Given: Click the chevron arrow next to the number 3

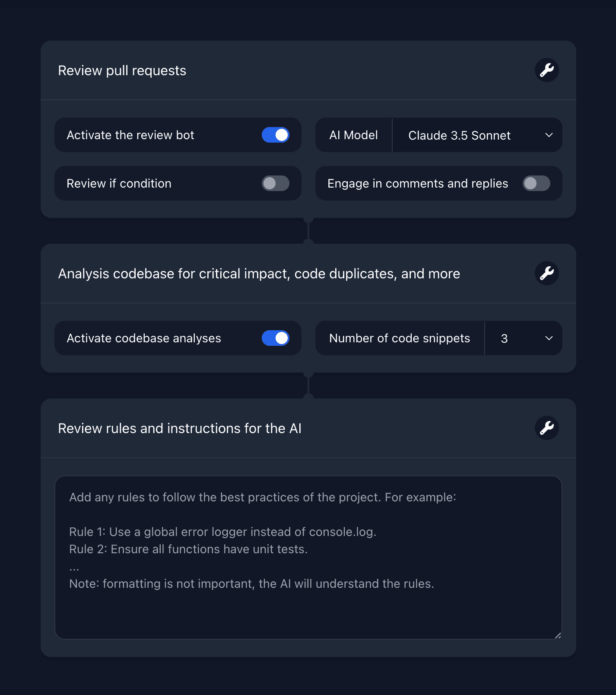Looking at the screenshot, I should coord(549,338).
